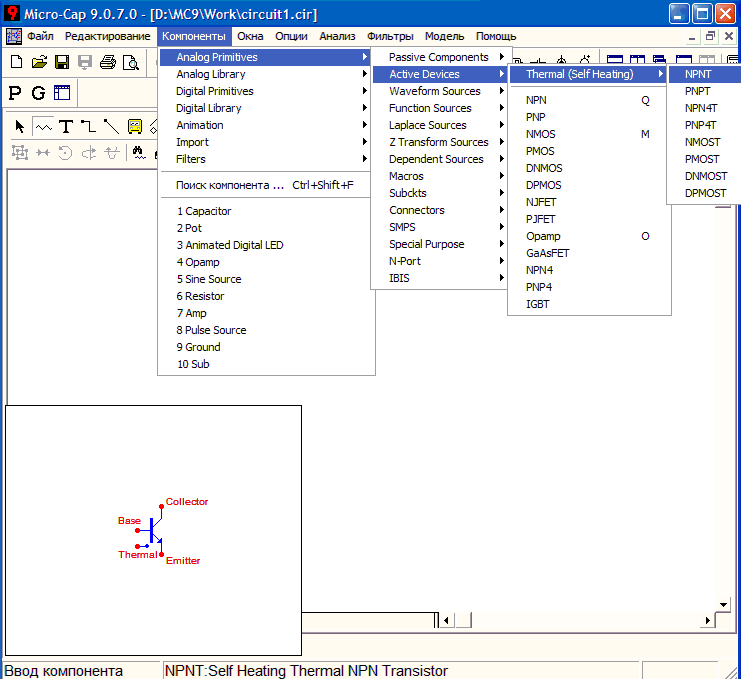Select the diagonal wire line tool

pos(112,127)
